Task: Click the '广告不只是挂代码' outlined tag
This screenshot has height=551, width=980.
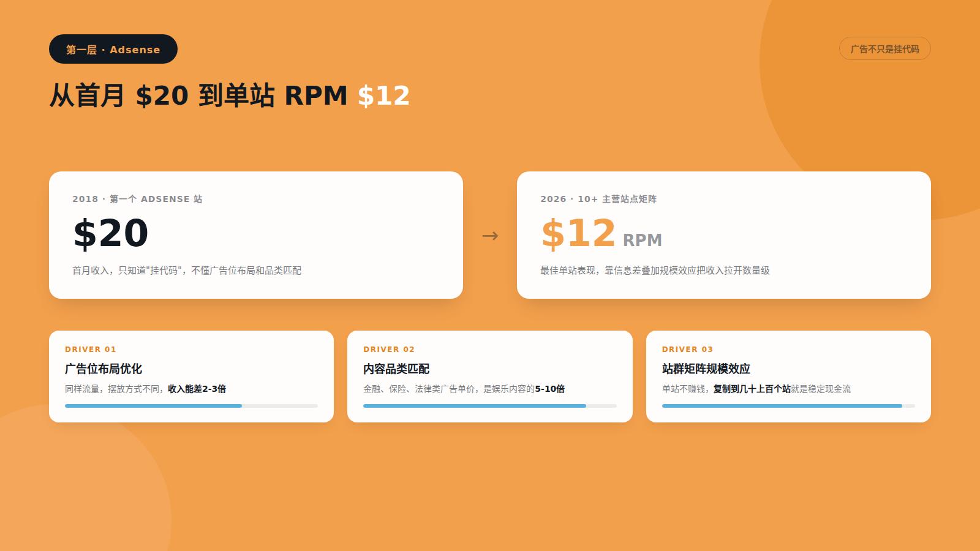Action: 884,49
